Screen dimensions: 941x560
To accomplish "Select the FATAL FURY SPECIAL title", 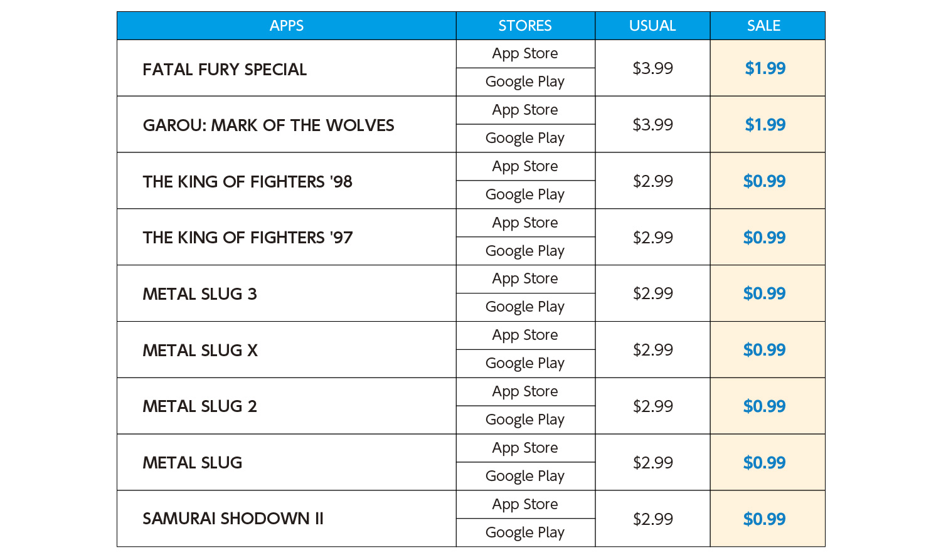I will [x=225, y=70].
